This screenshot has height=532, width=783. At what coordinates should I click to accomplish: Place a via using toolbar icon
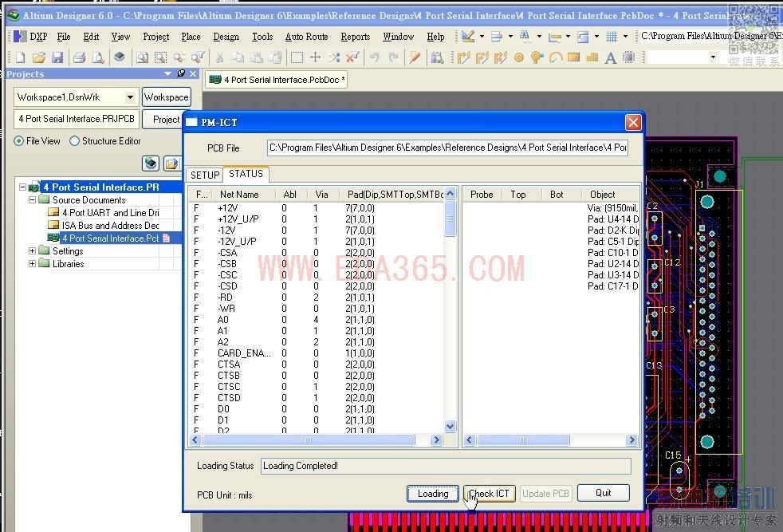(x=537, y=57)
